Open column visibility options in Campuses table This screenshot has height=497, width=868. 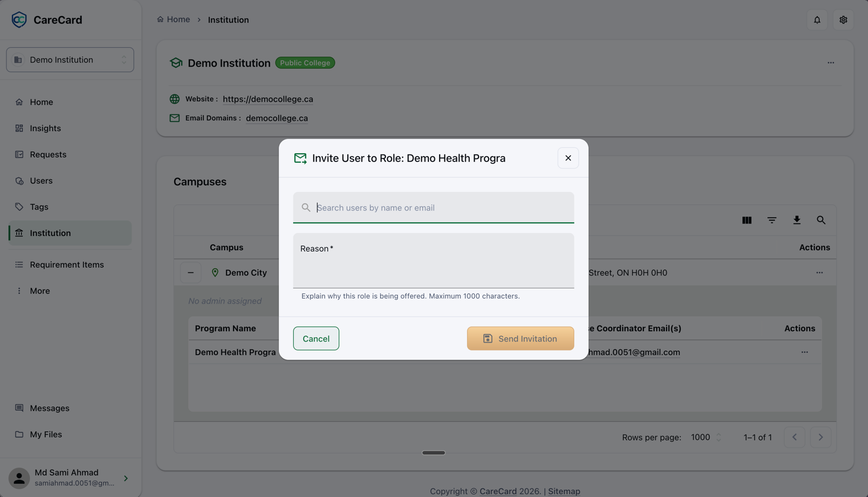point(746,220)
